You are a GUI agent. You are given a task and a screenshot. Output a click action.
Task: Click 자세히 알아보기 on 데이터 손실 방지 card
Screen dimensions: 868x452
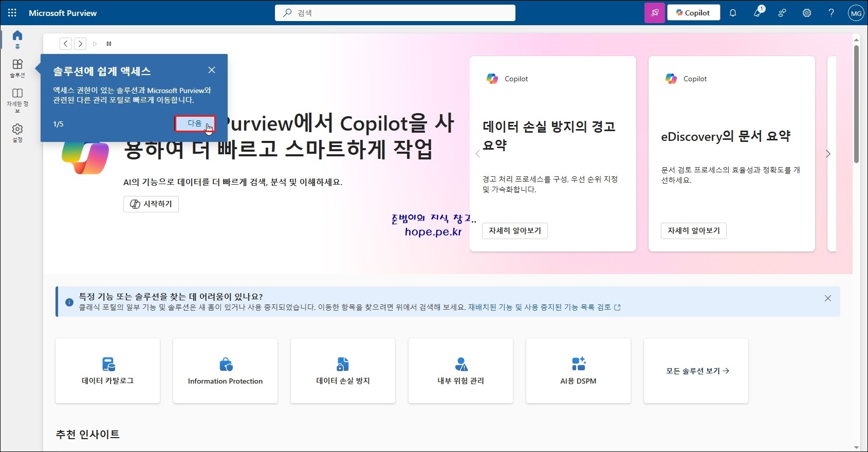tap(515, 231)
